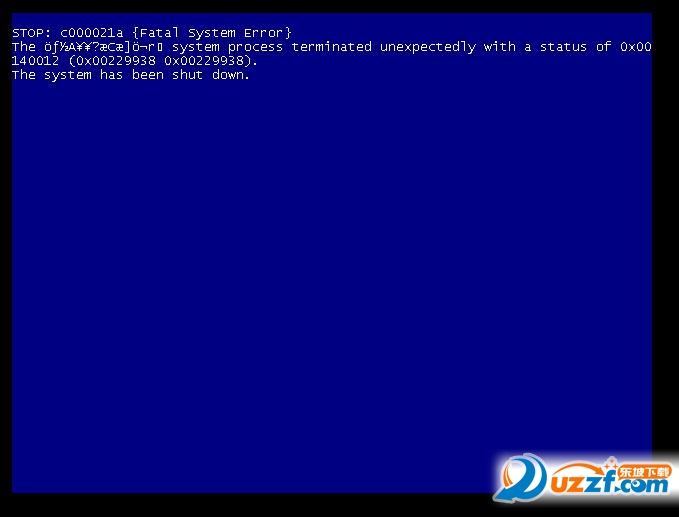Click the words 'shut down.'
The width and height of the screenshot is (679, 517).
211,75
